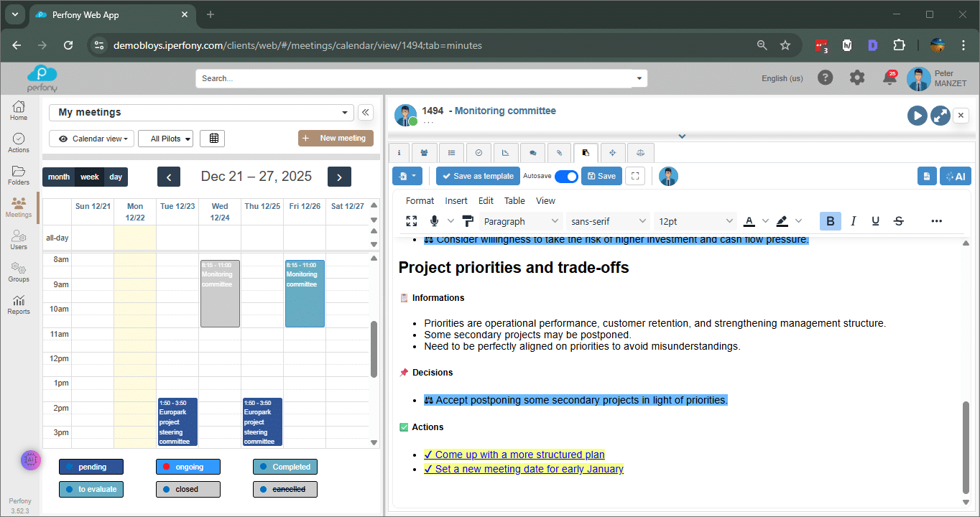980x517 pixels.
Task: Open Reports in the left sidebar
Action: tap(19, 304)
